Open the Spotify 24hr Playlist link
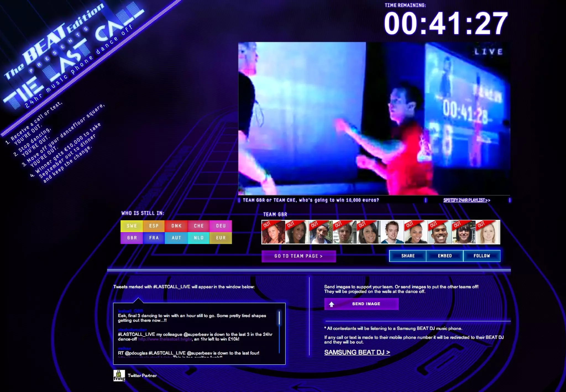The image size is (566, 392). [x=467, y=200]
